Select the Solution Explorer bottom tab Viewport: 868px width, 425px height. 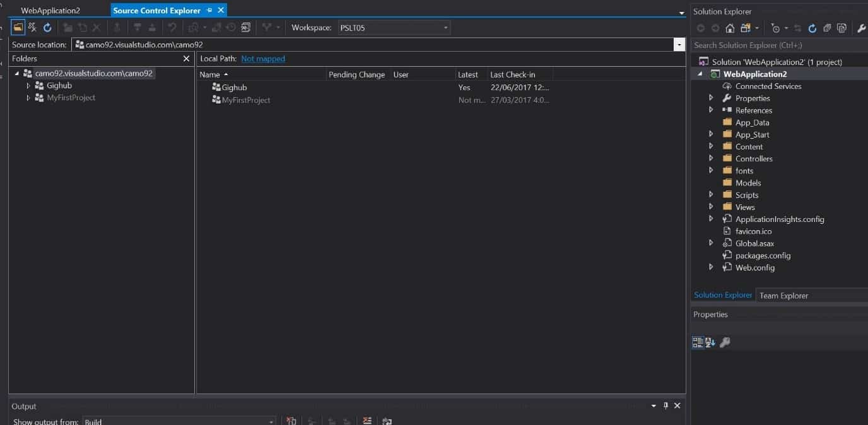[x=723, y=295]
